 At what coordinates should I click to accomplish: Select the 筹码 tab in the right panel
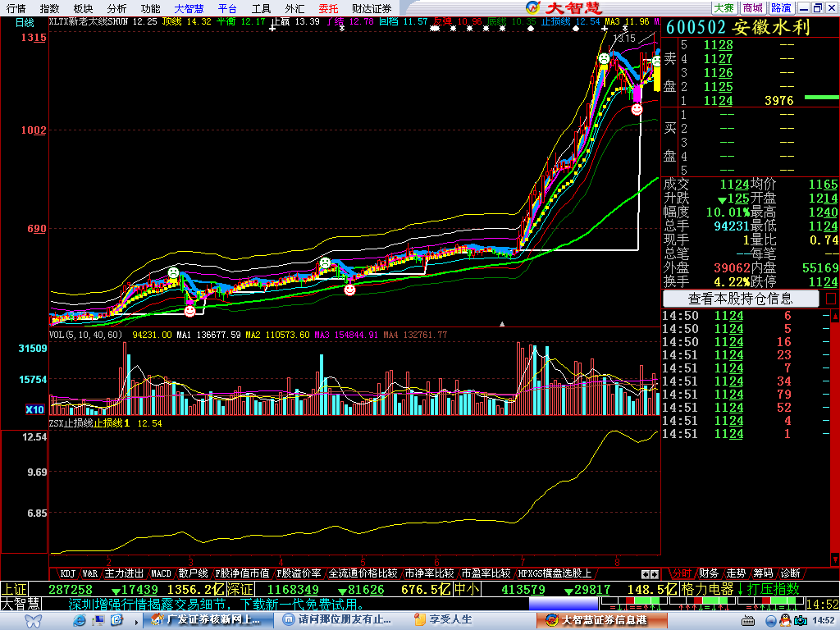click(x=763, y=573)
